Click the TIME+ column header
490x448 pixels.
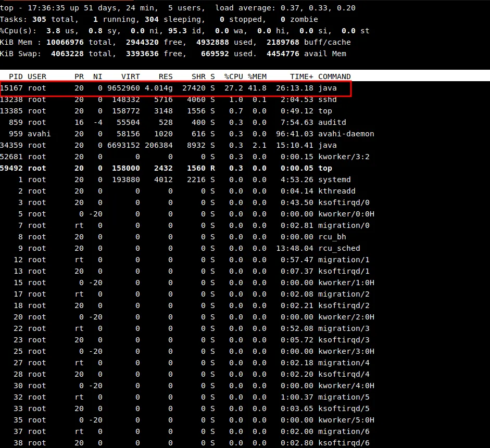point(302,76)
